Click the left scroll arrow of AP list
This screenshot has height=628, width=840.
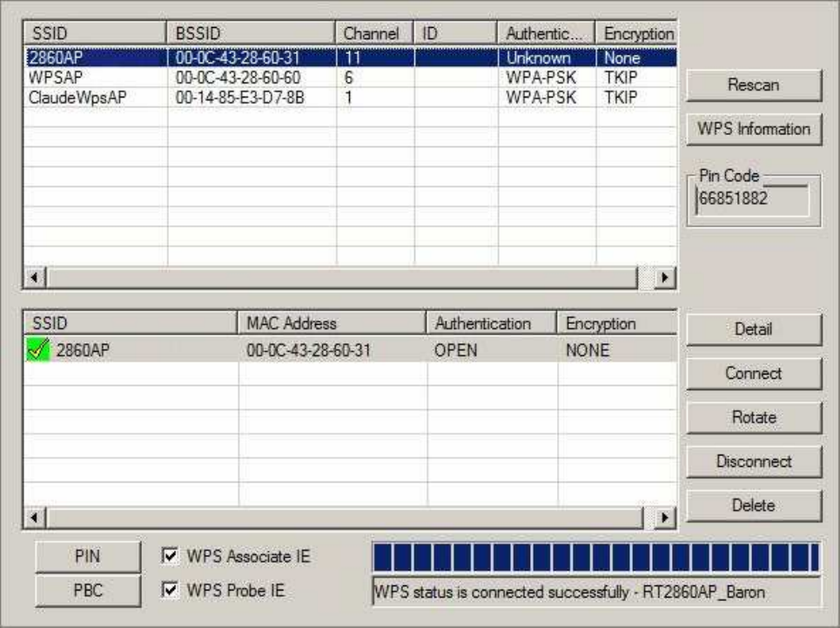click(x=35, y=278)
